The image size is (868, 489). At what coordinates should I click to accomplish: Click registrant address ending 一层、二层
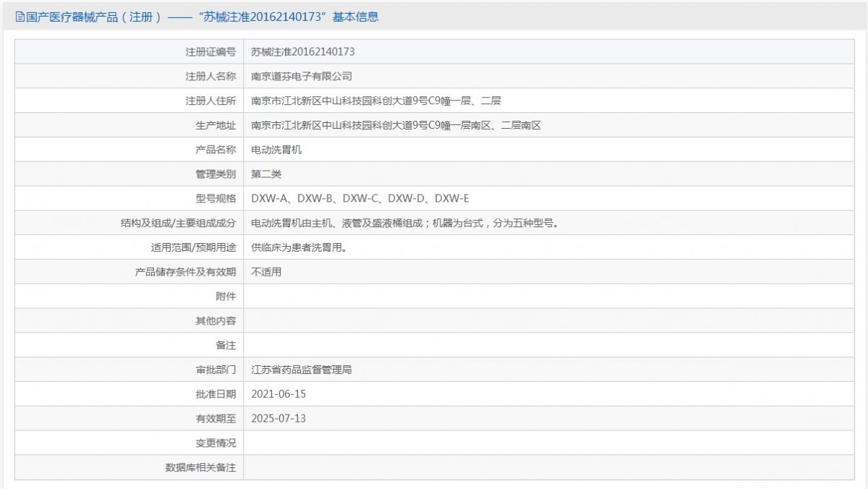tap(376, 101)
